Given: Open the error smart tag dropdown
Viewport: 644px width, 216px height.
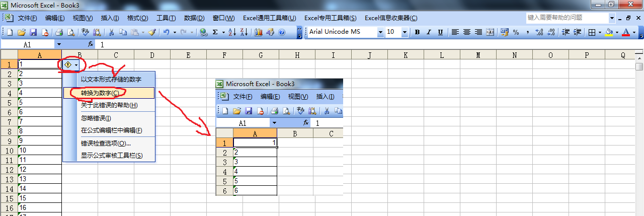Looking at the screenshot, I should (76, 65).
